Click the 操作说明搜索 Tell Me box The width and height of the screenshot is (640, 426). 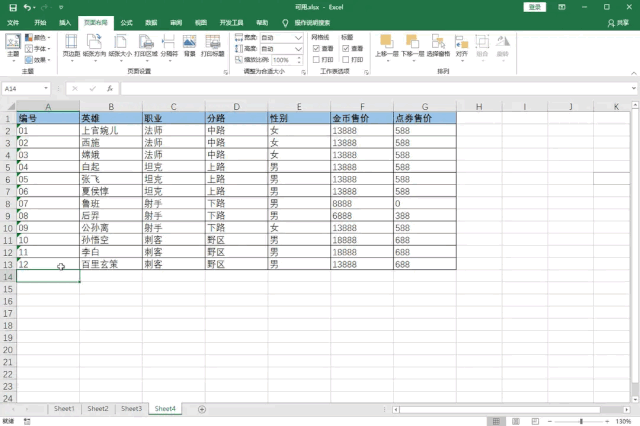(x=312, y=23)
